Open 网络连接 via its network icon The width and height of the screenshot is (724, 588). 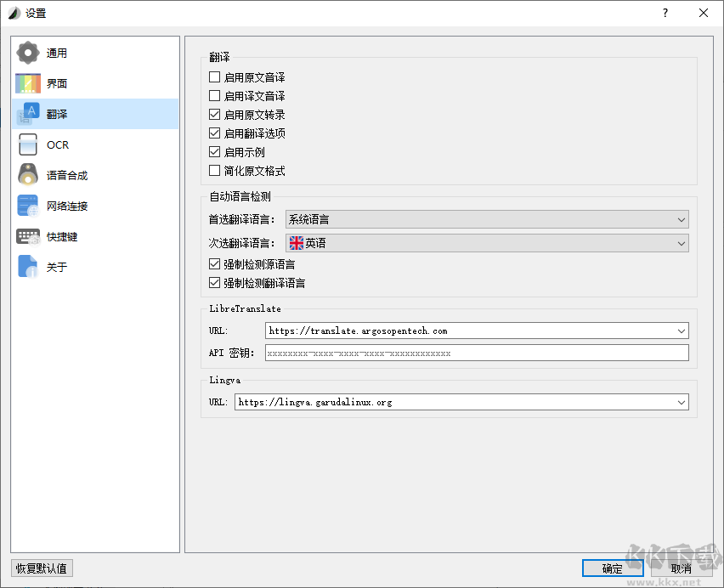point(28,206)
